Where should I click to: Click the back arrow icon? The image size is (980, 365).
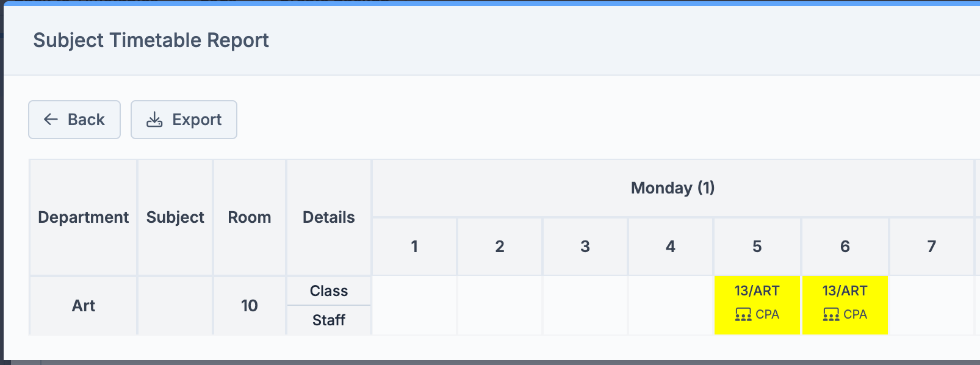point(51,120)
